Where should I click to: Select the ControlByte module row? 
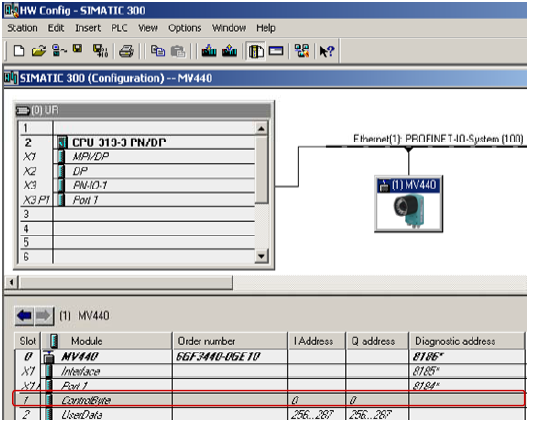(270, 400)
